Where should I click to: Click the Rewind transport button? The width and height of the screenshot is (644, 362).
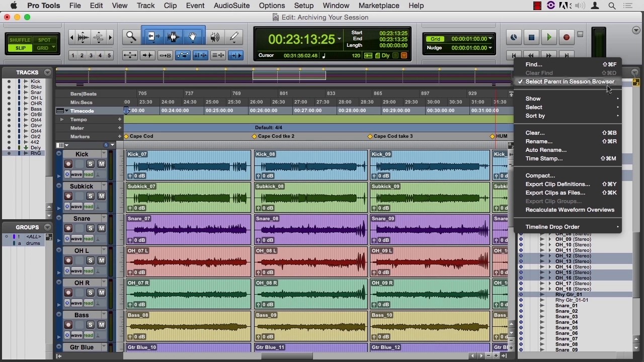531,55
